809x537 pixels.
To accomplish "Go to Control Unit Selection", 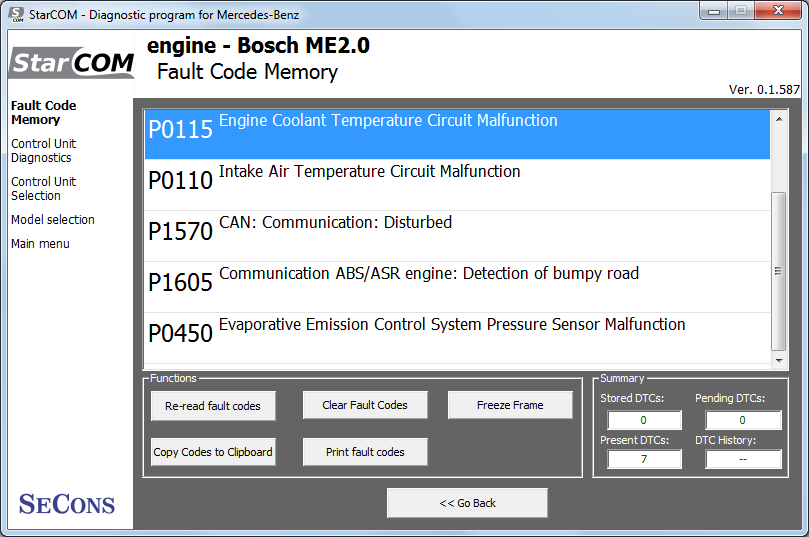I will [x=43, y=188].
